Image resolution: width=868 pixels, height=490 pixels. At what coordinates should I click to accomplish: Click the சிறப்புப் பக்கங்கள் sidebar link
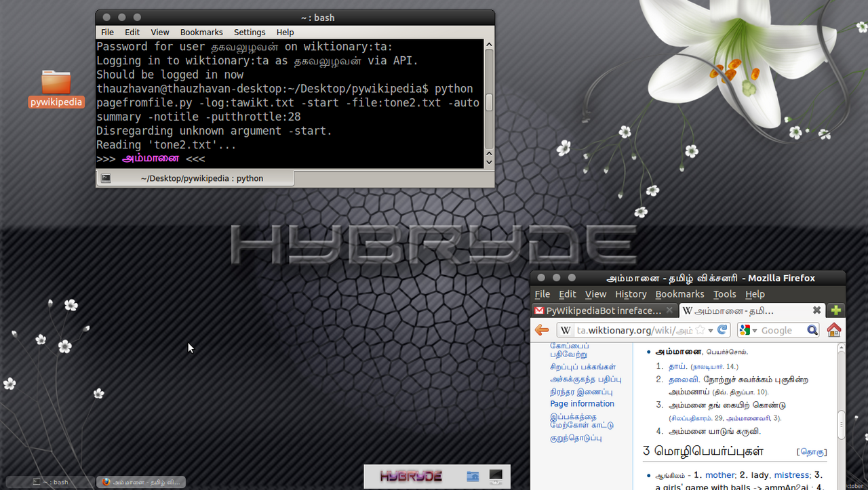583,367
